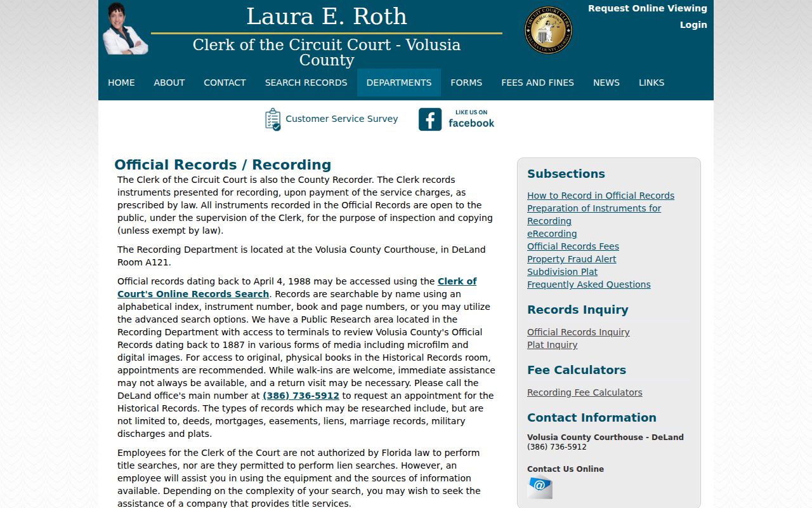Viewport: 812px width, 508px height.
Task: Click the Contact Us Online email icon
Action: tap(540, 487)
